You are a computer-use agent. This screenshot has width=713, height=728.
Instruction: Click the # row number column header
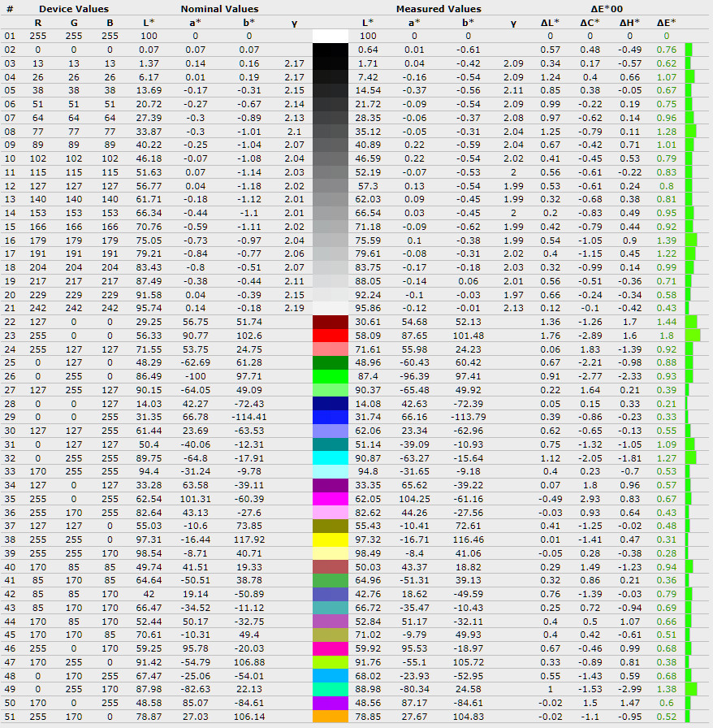pyautogui.click(x=10, y=9)
